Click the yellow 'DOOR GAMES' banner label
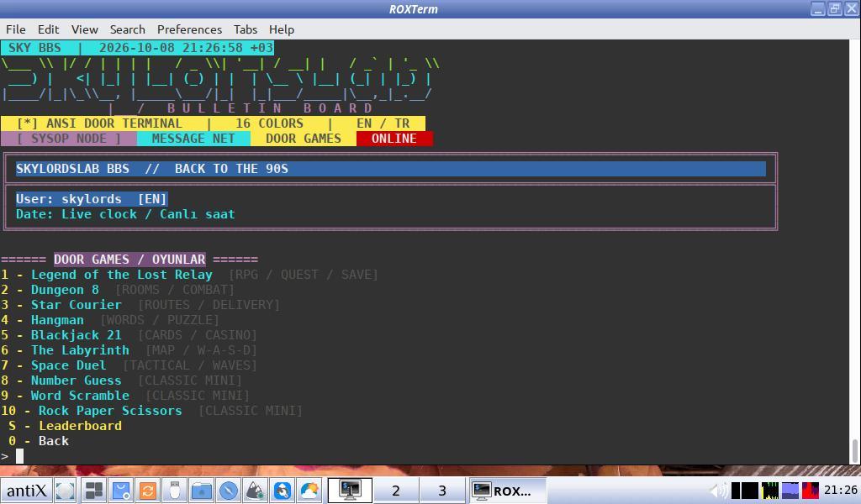The image size is (861, 504). point(304,139)
